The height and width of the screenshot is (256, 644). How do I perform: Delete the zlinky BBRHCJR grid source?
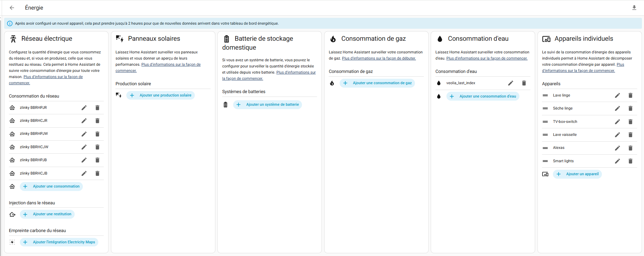click(97, 121)
